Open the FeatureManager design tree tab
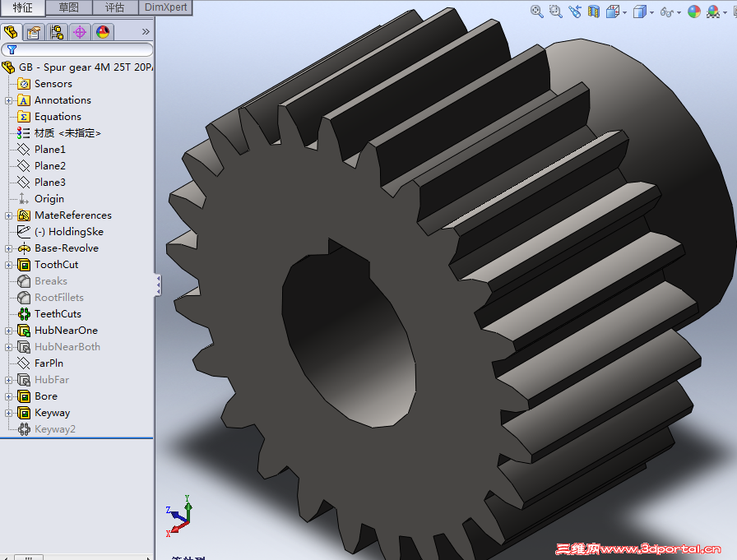This screenshot has width=737, height=560. [x=11, y=32]
